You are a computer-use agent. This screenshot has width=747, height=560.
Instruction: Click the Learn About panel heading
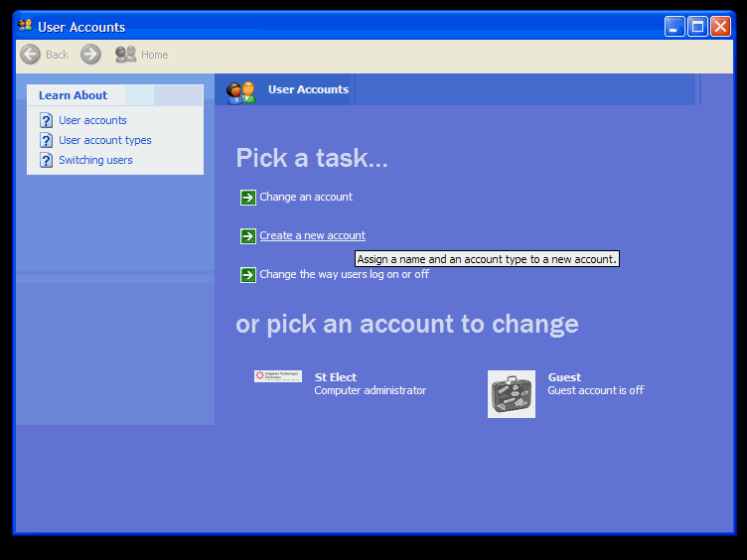point(73,95)
